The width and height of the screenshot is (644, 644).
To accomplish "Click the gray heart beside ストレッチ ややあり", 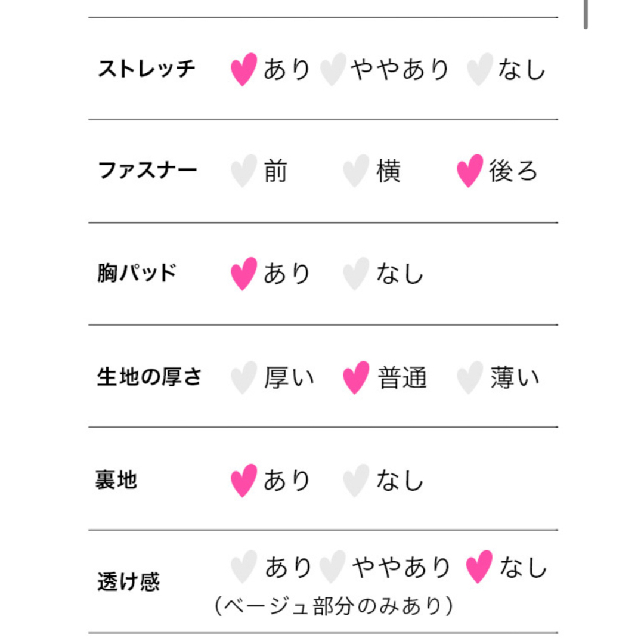I will click(333, 69).
